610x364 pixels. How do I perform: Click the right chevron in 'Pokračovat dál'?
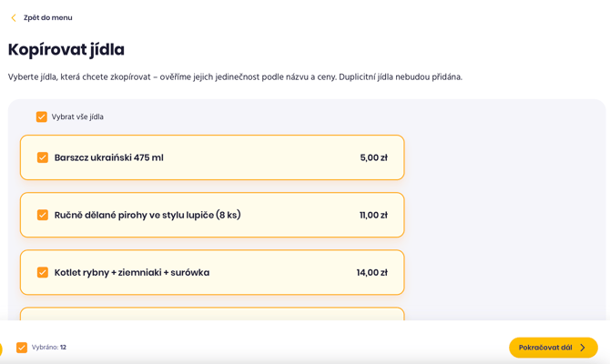coord(583,348)
